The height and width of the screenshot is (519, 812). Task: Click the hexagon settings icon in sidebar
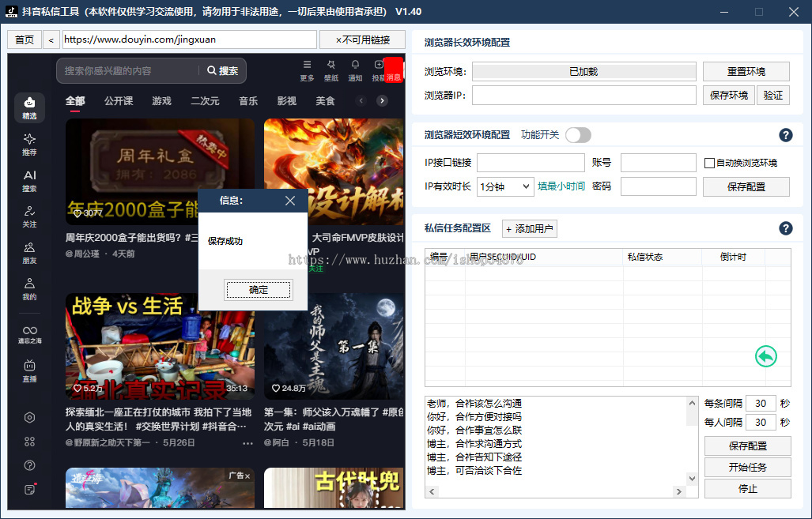[x=29, y=418]
